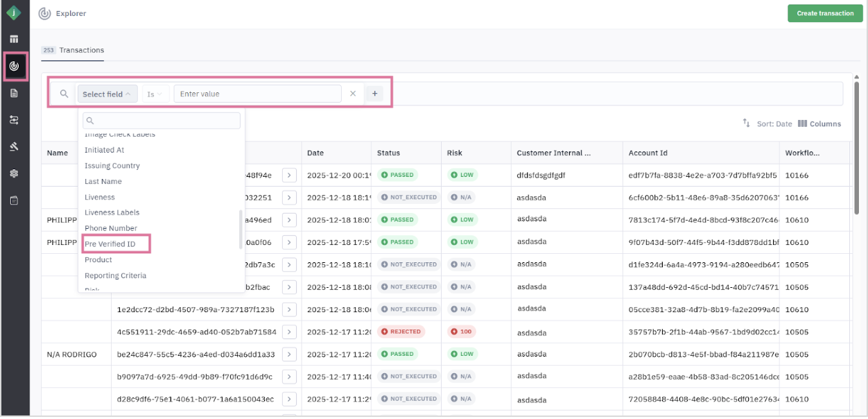Open the Columns selector
The width and height of the screenshot is (868, 419).
(819, 124)
